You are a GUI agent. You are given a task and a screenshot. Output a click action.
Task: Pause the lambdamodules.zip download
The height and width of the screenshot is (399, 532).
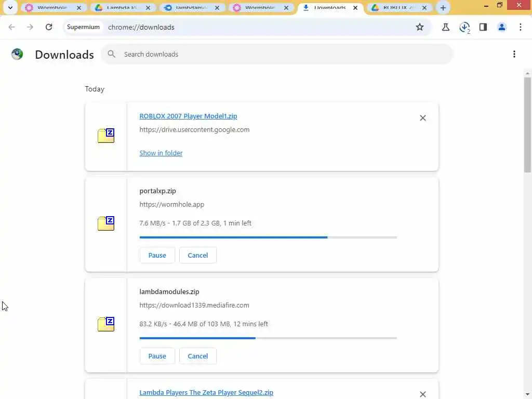click(x=157, y=356)
